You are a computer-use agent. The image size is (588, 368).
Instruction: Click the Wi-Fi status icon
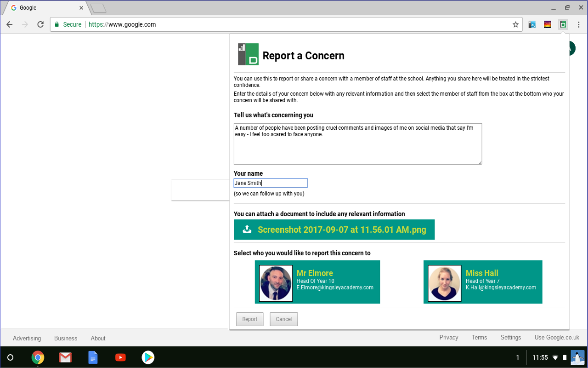[555, 357]
